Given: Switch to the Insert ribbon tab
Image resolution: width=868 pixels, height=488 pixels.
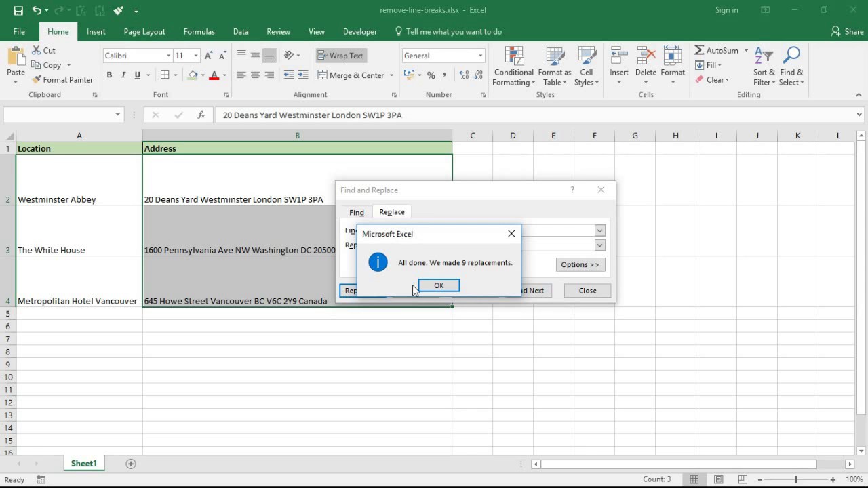Looking at the screenshot, I should [x=96, y=32].
